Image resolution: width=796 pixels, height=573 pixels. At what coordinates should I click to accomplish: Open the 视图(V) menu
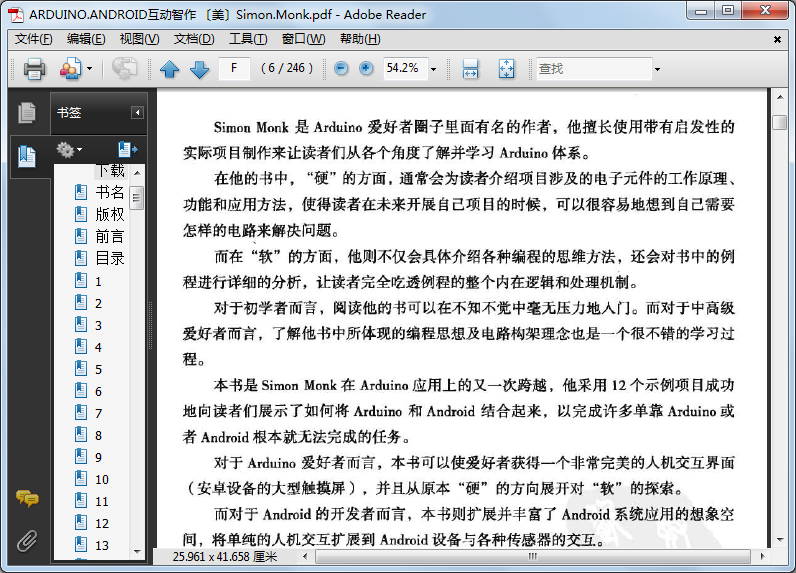(140, 39)
